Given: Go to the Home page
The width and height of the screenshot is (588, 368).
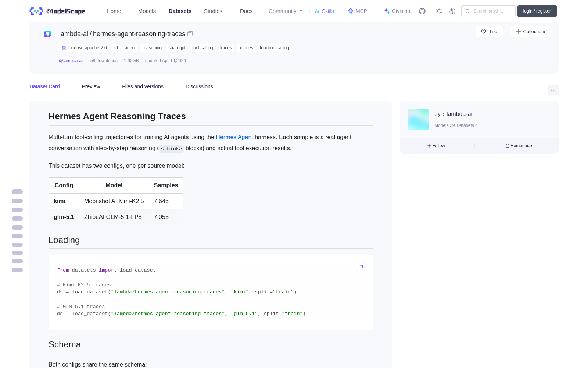Looking at the screenshot, I should pos(114,11).
